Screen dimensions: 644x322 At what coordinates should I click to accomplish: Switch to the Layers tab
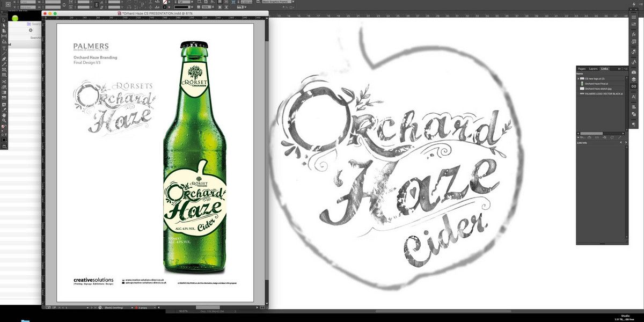(x=593, y=69)
